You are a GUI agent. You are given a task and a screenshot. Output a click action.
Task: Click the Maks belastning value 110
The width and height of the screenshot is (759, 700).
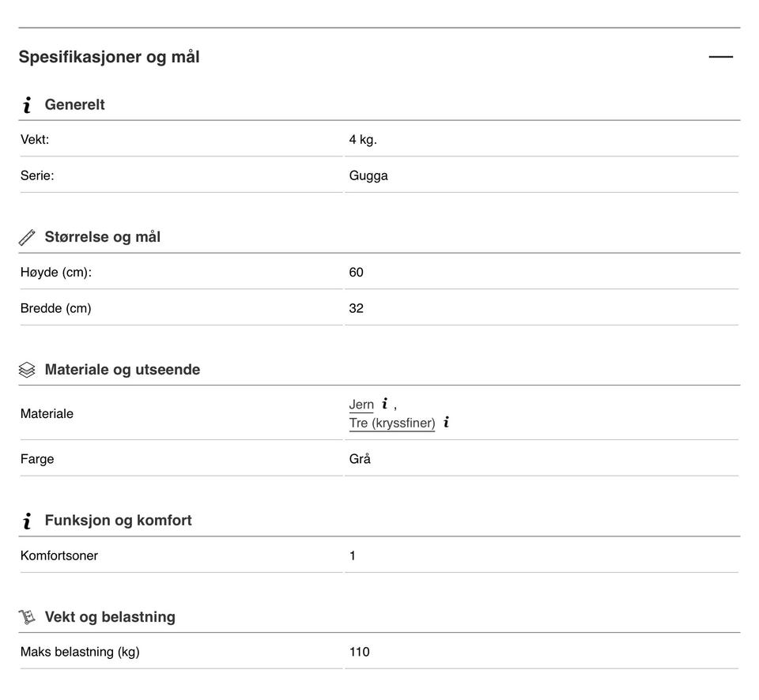point(359,652)
